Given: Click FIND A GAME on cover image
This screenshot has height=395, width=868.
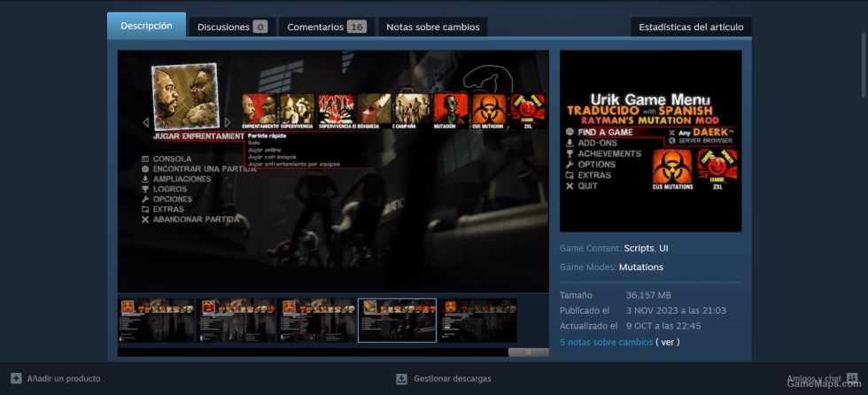Looking at the screenshot, I should coord(605,132).
